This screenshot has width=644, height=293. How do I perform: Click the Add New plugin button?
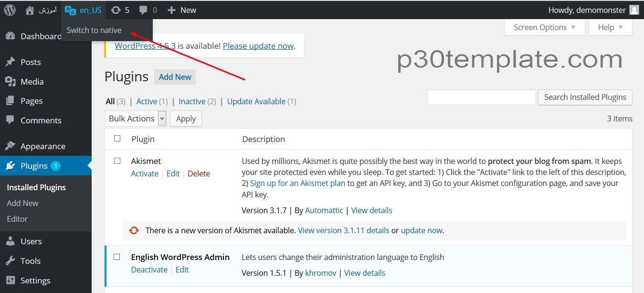175,77
